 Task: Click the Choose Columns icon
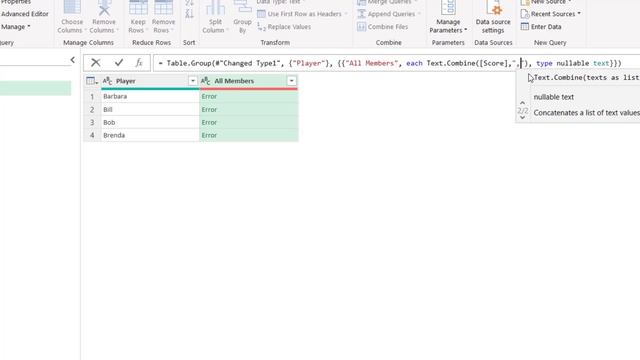[x=72, y=7]
